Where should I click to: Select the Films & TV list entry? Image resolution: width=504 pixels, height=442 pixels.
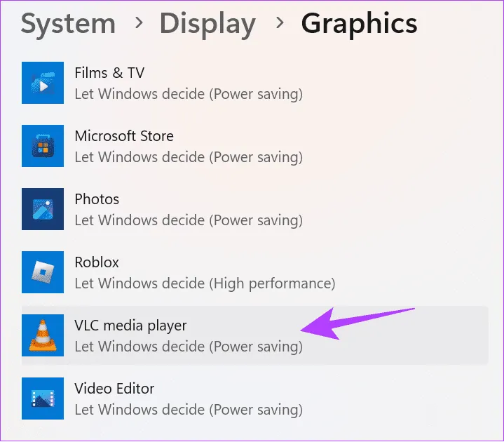109,73
